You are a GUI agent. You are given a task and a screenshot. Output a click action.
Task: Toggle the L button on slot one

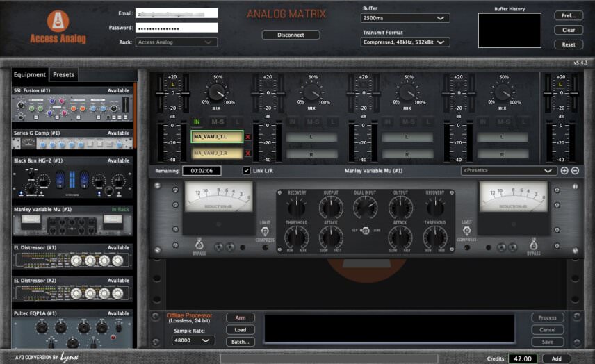pyautogui.click(x=238, y=122)
